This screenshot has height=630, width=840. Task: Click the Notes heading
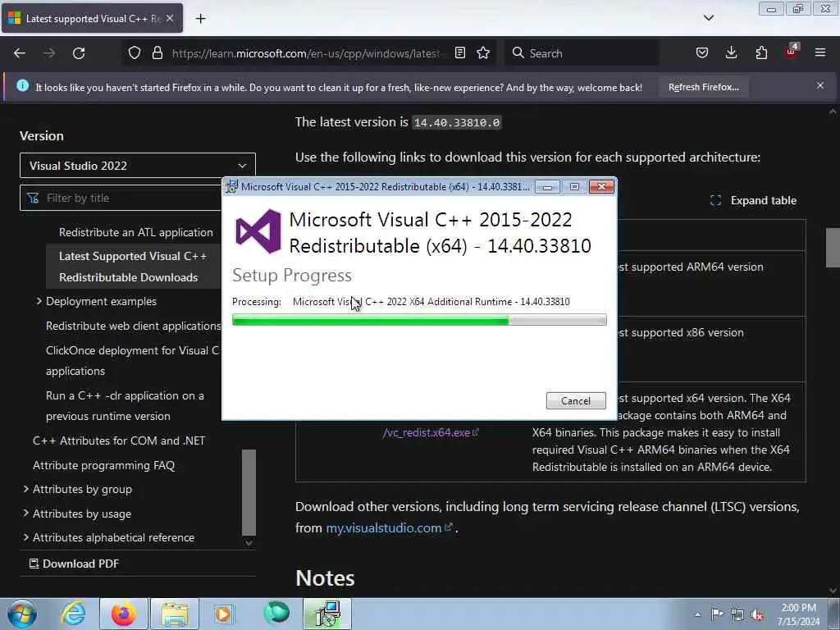[325, 578]
